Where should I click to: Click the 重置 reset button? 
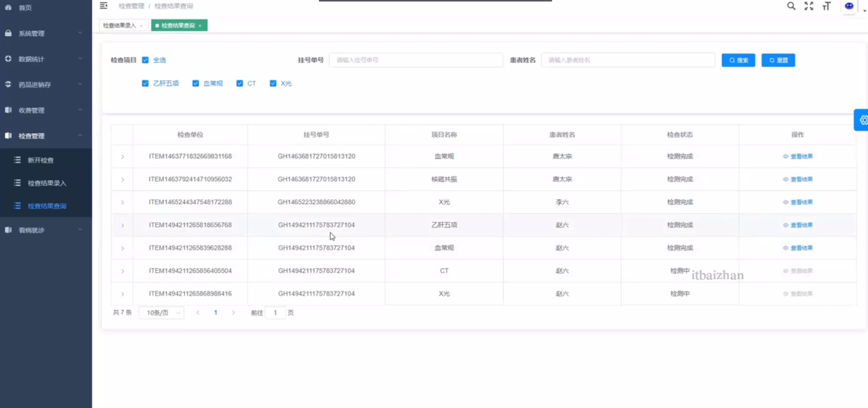[x=778, y=60]
